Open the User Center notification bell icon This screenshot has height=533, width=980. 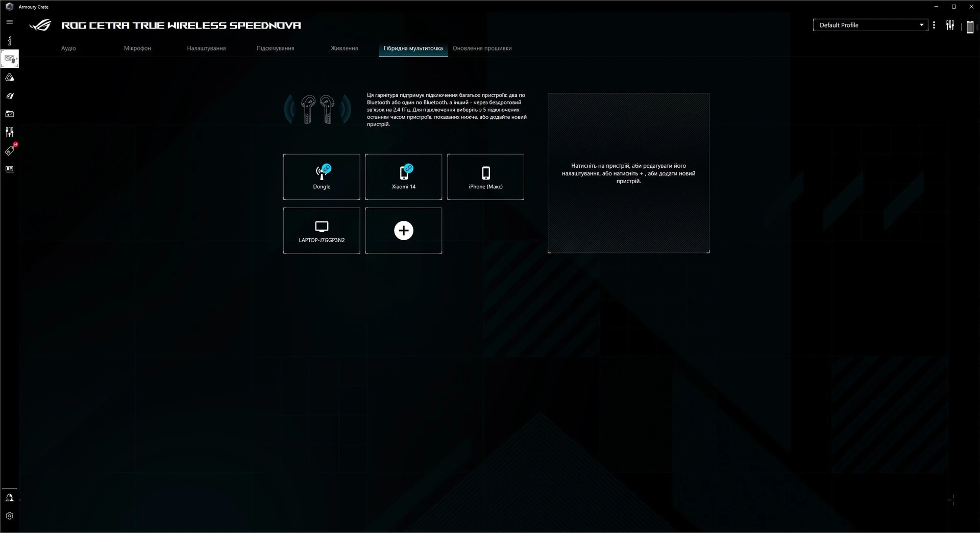pos(9,498)
